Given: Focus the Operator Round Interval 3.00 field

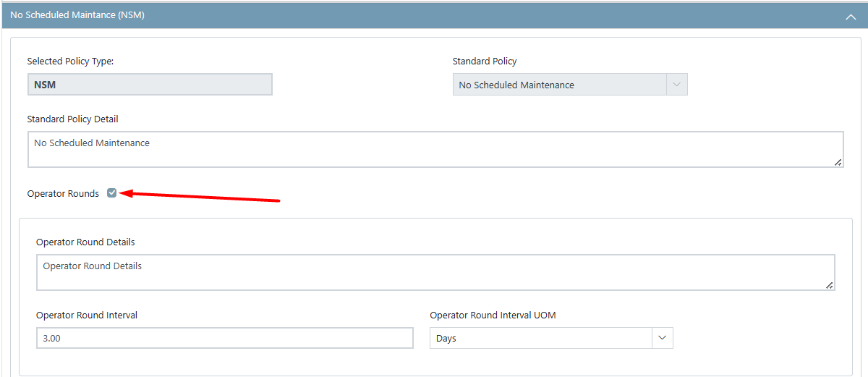Looking at the screenshot, I should [225, 338].
